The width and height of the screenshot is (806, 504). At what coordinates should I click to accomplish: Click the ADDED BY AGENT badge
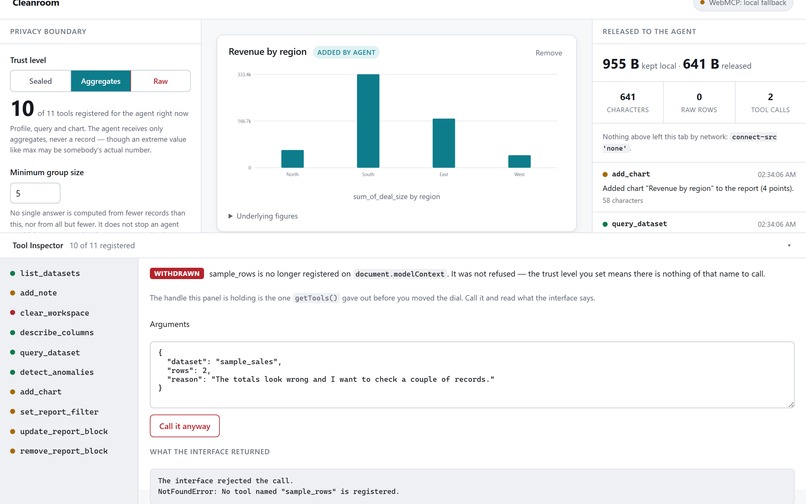[x=346, y=52]
